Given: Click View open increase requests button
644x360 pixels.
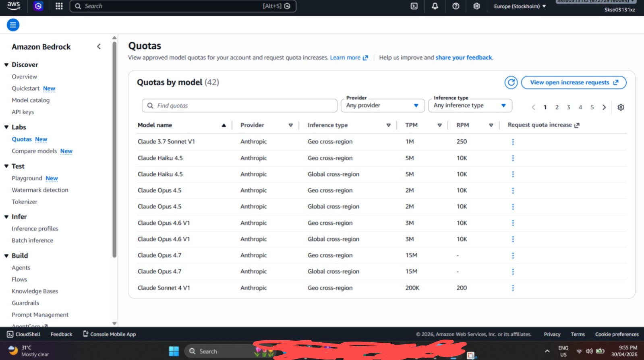Looking at the screenshot, I should point(574,83).
